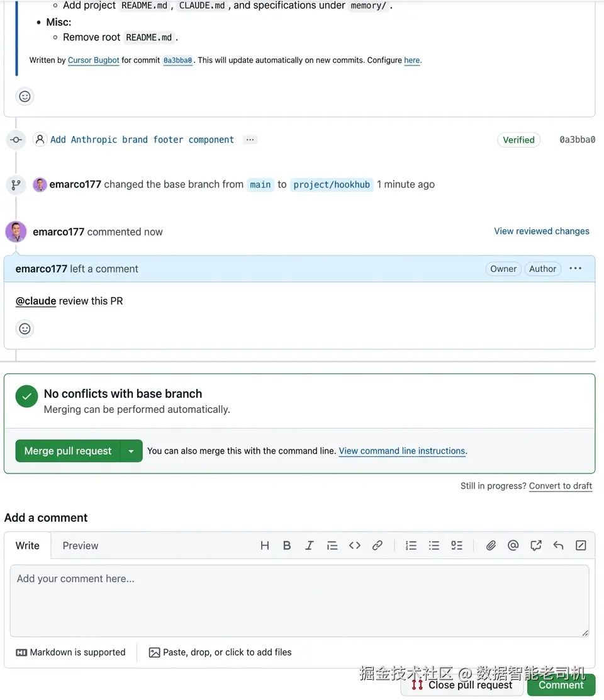The image size is (604, 700).
Task: Insert a code block in comment
Action: (x=355, y=546)
